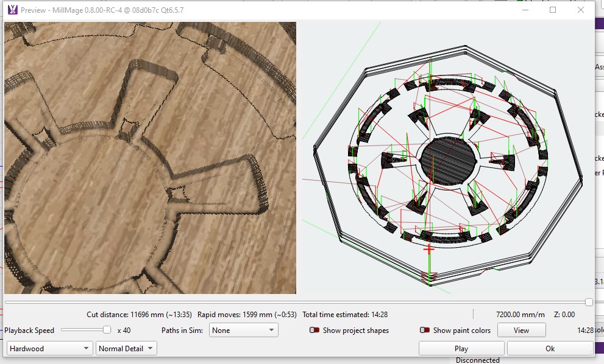Minimize the Preview window
The width and height of the screenshot is (604, 364).
tap(525, 10)
